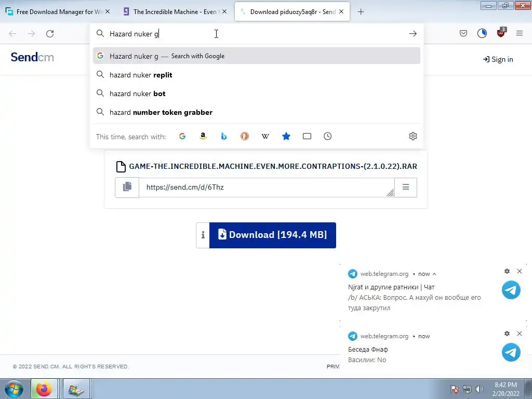Open the Action Center flag tray icon
532x399 pixels.
(x=454, y=389)
